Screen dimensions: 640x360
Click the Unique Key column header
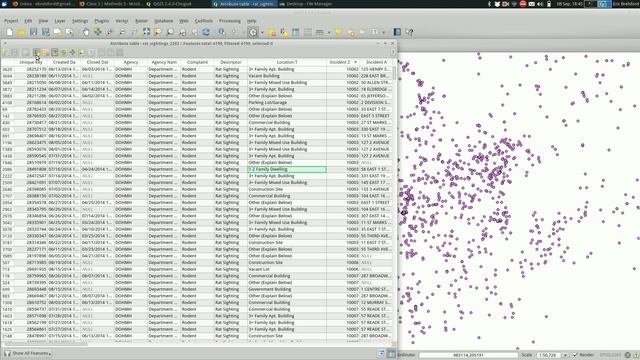(x=31, y=62)
